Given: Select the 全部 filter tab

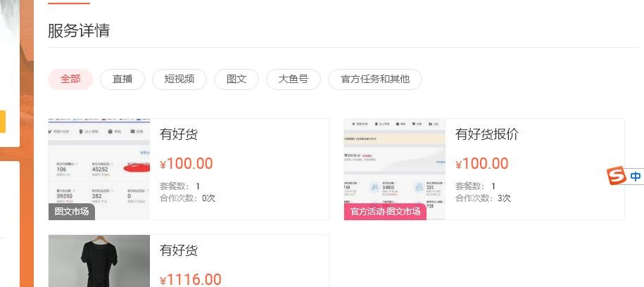Looking at the screenshot, I should point(70,79).
